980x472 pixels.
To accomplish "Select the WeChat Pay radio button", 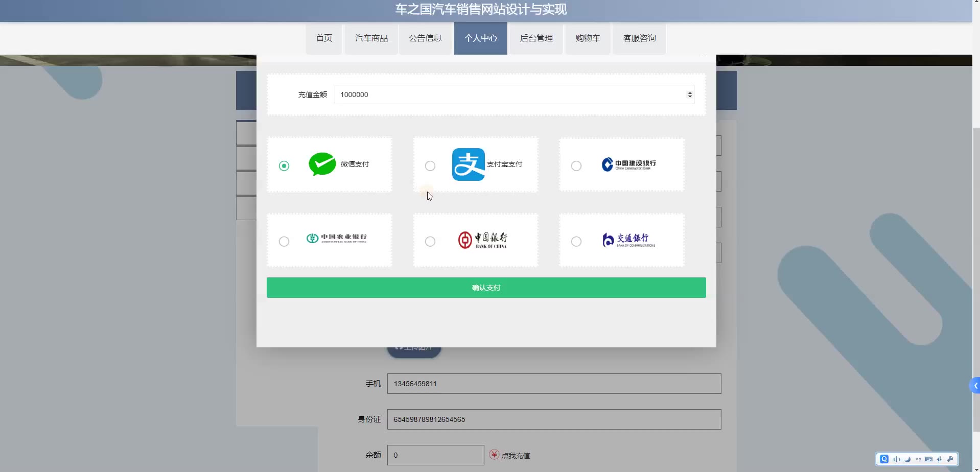I will tap(284, 166).
